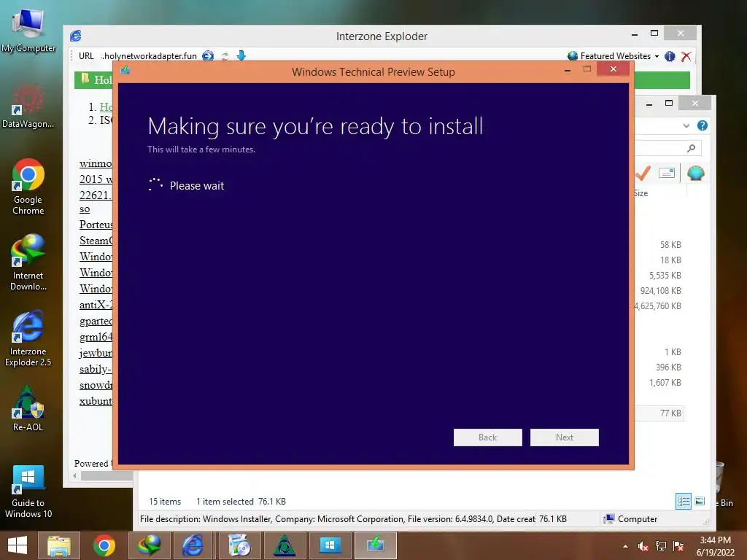The image size is (747, 560).
Task: Open Internet Download Manager from taskbar
Action: tap(149, 545)
